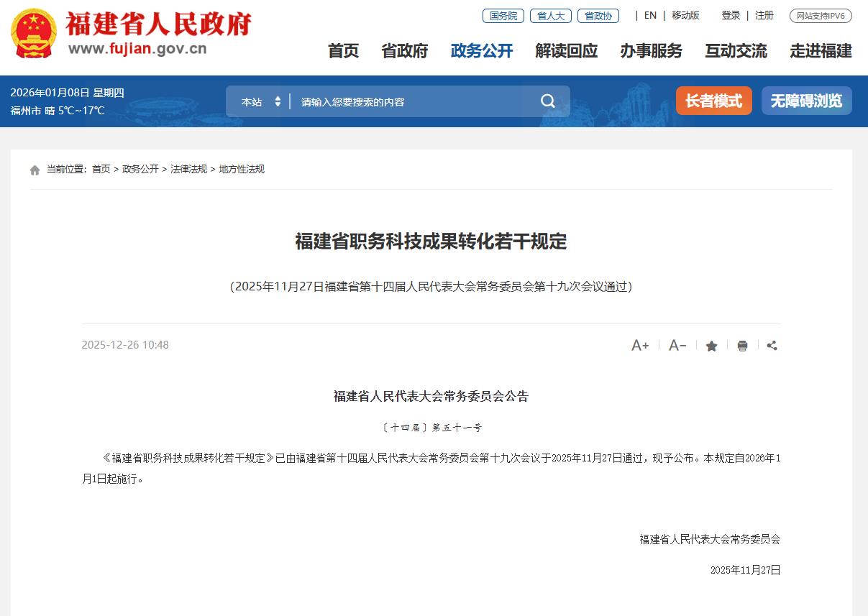The height and width of the screenshot is (616, 868).
Task: Open 地方性法规 breadcrumb link
Action: [242, 169]
